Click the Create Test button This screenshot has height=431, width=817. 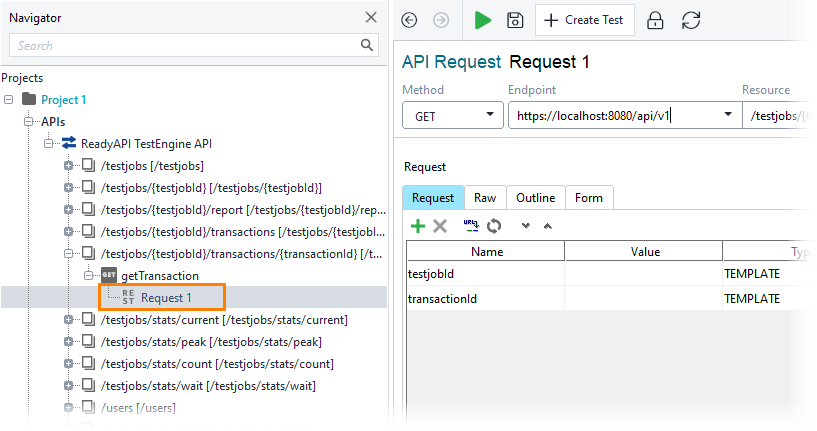(x=585, y=20)
